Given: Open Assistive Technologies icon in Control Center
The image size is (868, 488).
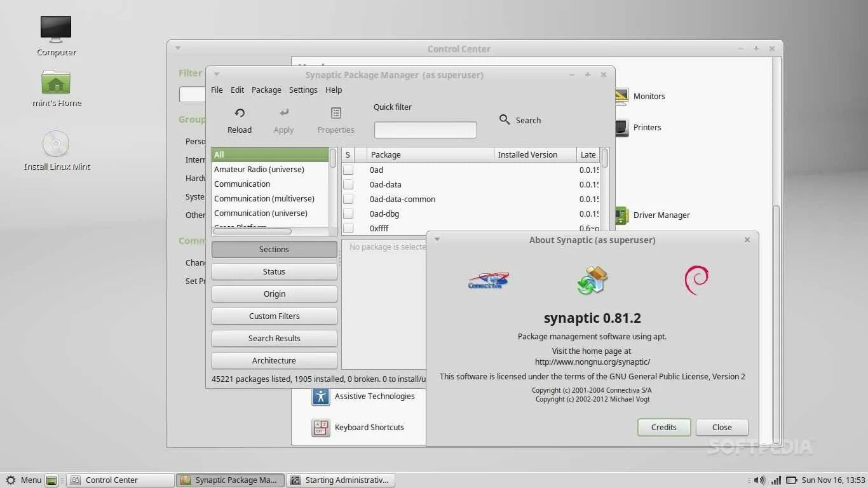Looking at the screenshot, I should (x=321, y=396).
